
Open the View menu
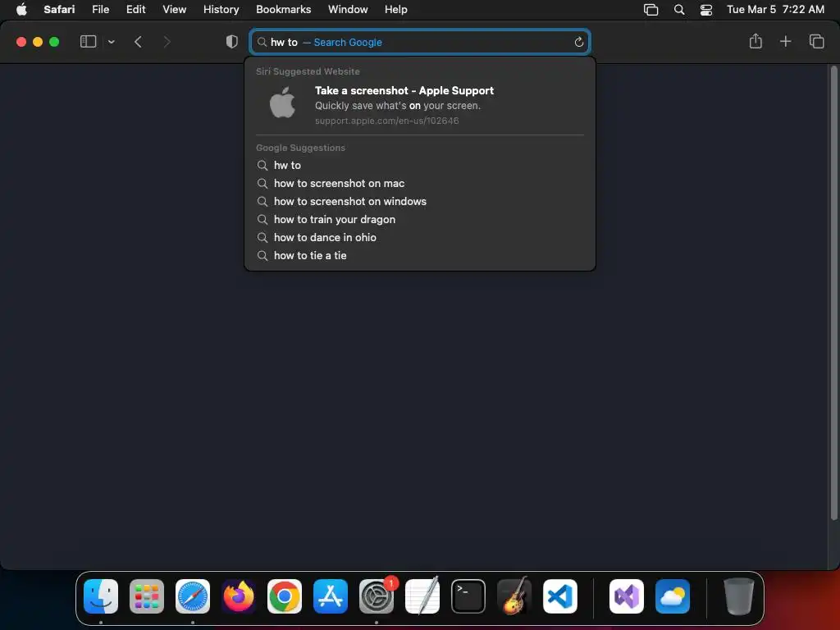tap(174, 9)
